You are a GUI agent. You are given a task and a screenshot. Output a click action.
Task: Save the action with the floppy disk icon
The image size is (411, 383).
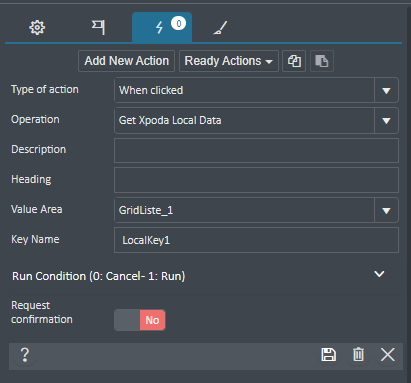(329, 354)
